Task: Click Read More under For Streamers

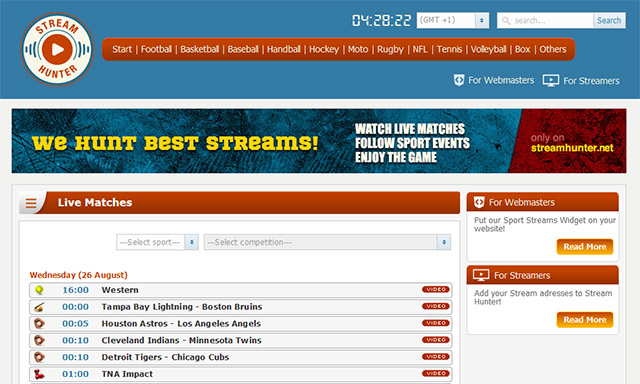Action: (584, 320)
